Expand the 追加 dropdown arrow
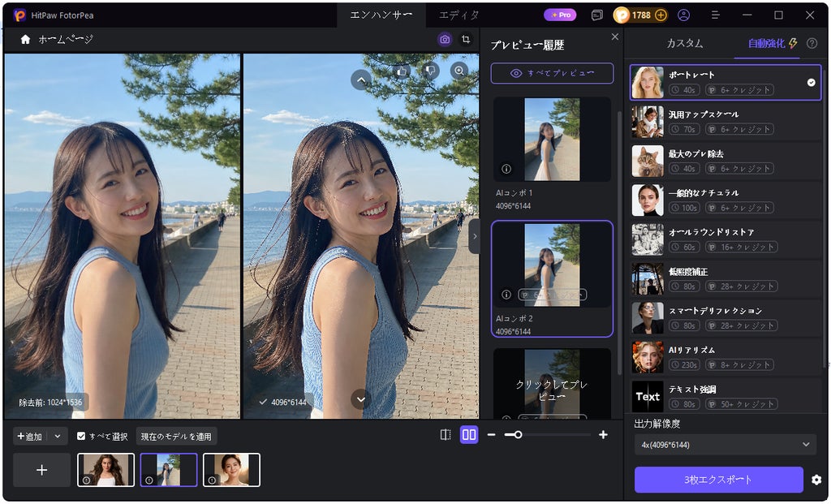The height and width of the screenshot is (504, 831). [58, 436]
